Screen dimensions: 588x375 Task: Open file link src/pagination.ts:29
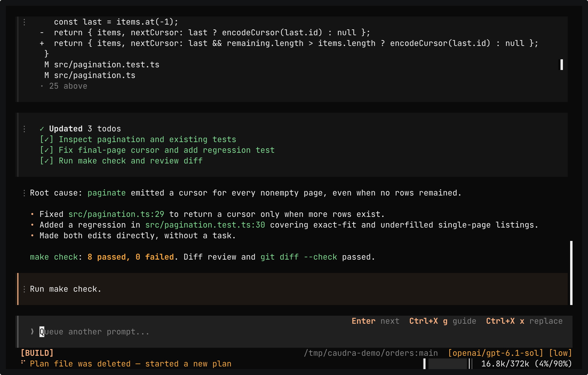click(x=116, y=214)
